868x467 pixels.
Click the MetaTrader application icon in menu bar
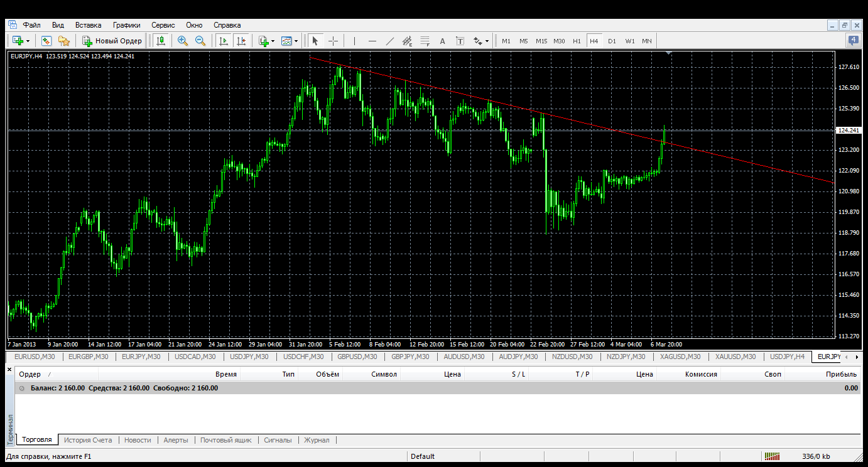tap(12, 25)
